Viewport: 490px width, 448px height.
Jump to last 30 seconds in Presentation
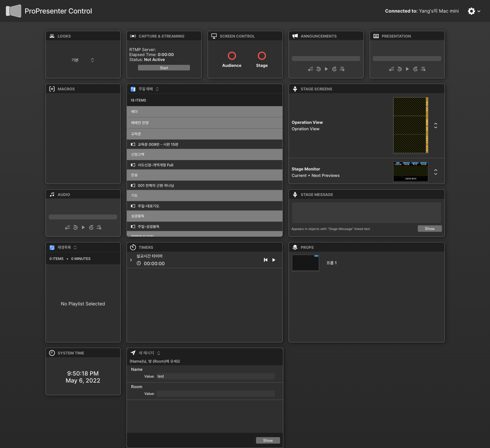(423, 69)
